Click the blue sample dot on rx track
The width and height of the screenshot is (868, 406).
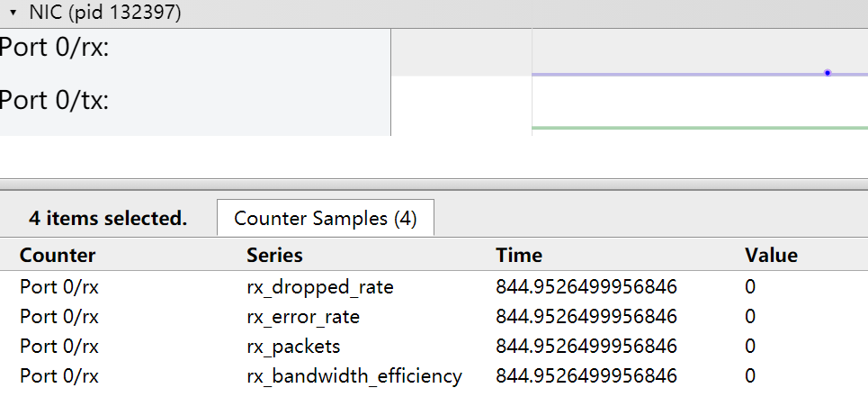tap(828, 73)
